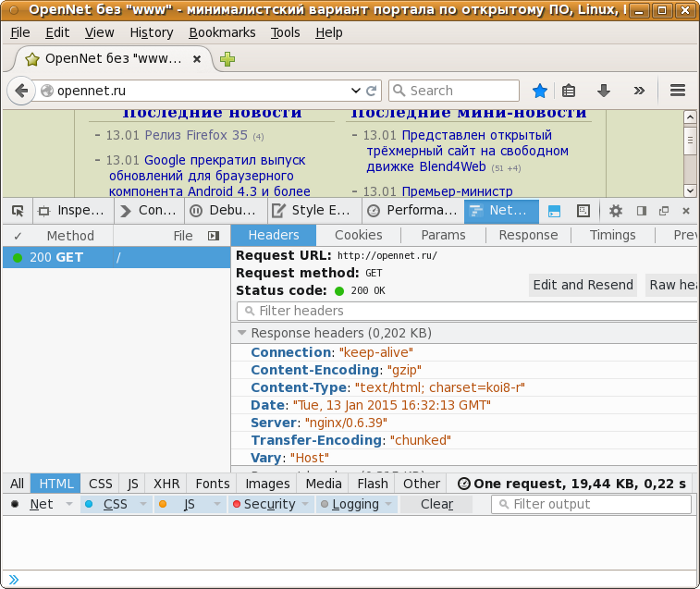
Task: Open the hamburger menu
Action: [x=677, y=91]
